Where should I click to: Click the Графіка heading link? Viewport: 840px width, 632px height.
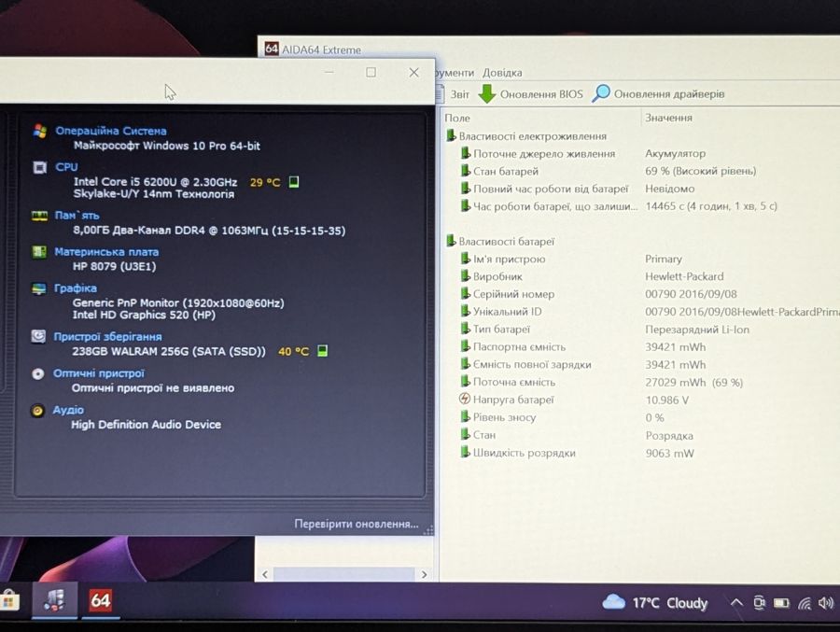(76, 288)
